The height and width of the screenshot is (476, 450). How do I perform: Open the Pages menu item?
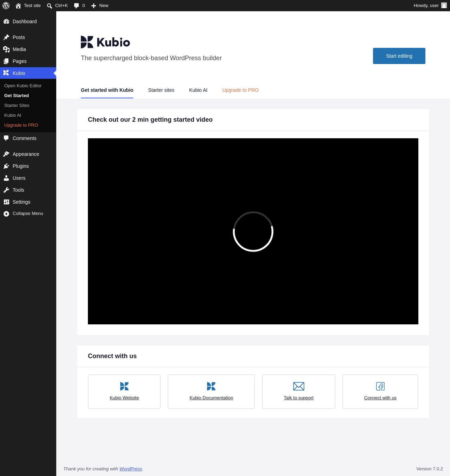click(x=28, y=61)
